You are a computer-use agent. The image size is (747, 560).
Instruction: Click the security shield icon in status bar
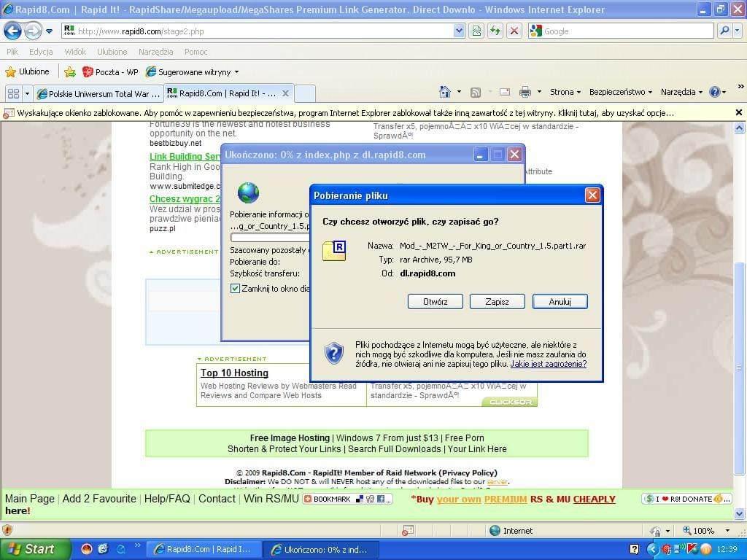tap(7, 529)
